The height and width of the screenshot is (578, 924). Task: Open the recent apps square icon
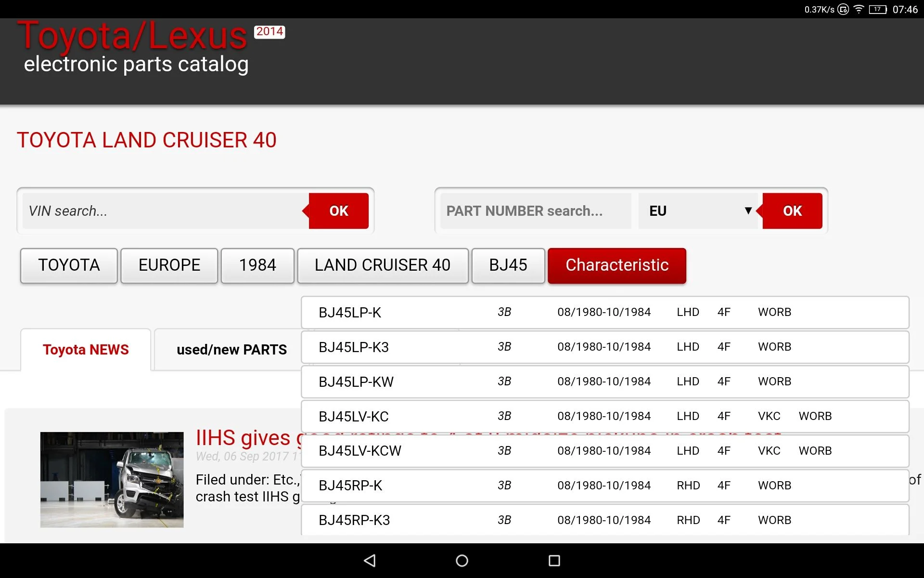click(x=554, y=560)
